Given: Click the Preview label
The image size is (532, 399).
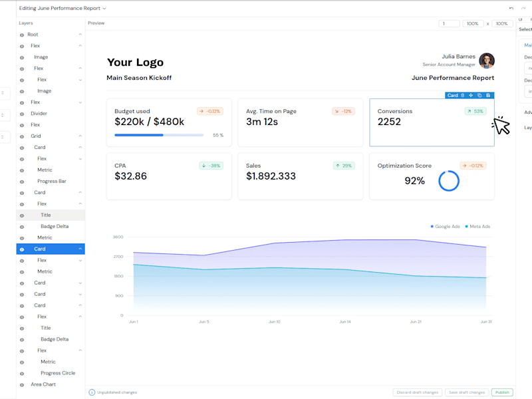Looking at the screenshot, I should [x=96, y=23].
